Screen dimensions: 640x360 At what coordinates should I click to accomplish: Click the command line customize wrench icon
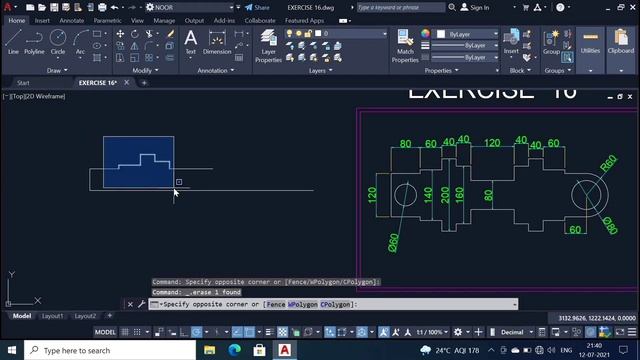141,304
